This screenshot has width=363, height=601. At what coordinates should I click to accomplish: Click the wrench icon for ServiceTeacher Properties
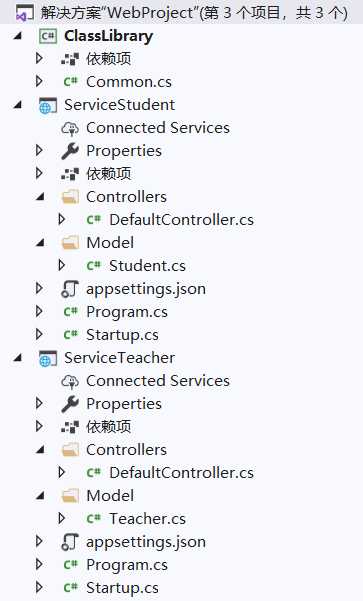click(x=70, y=404)
